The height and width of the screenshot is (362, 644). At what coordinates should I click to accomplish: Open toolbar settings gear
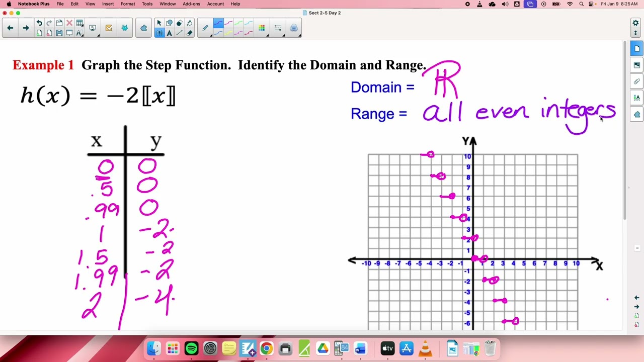coord(635,23)
